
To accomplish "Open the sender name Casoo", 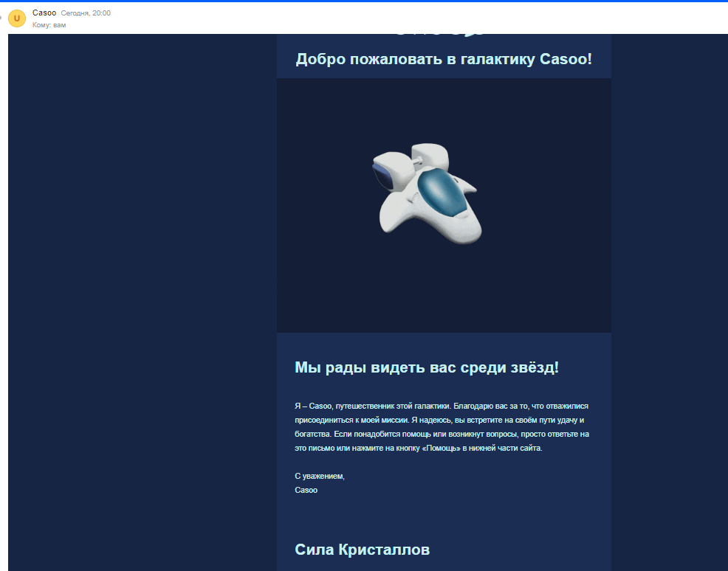I will pos(44,13).
